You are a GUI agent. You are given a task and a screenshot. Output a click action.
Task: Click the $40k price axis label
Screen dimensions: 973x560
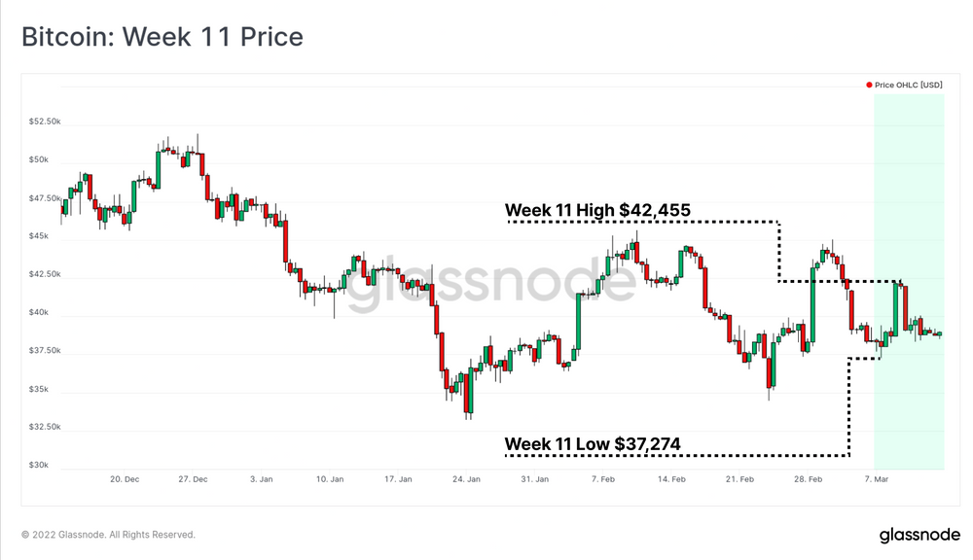39,312
